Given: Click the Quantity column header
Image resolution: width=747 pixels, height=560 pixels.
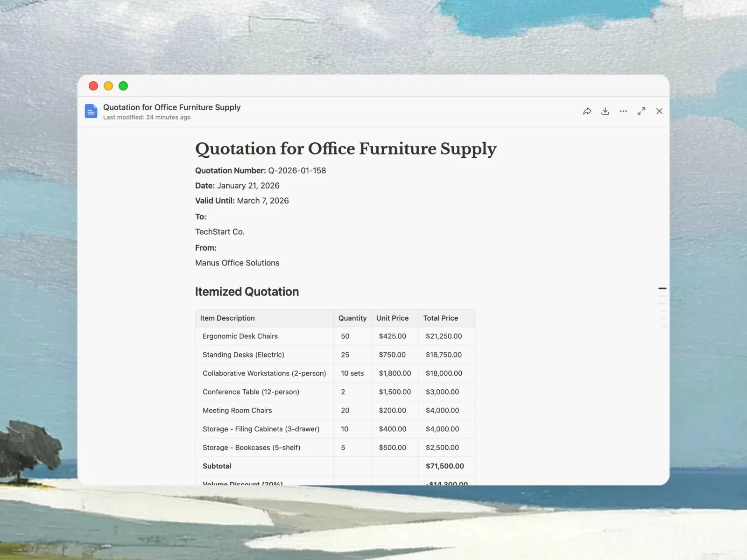Looking at the screenshot, I should tap(352, 318).
